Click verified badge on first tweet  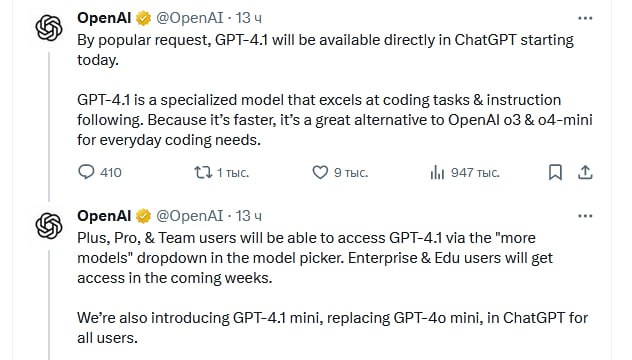(143, 19)
